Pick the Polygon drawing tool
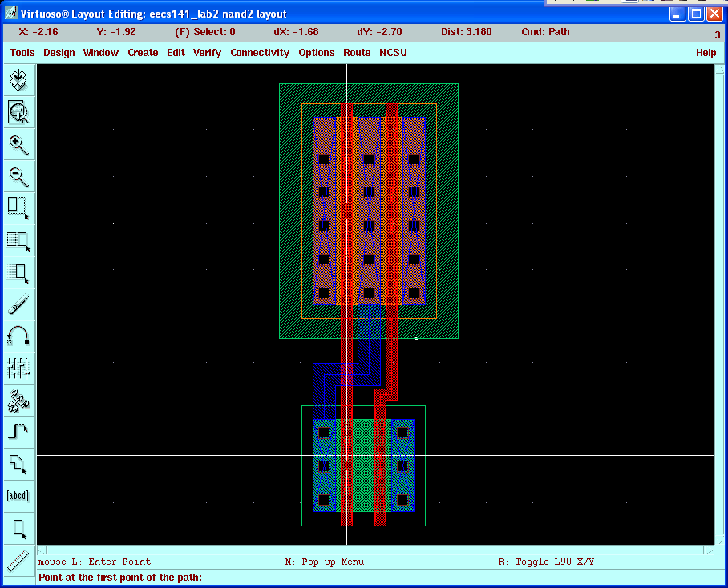728x588 pixels. (x=18, y=464)
